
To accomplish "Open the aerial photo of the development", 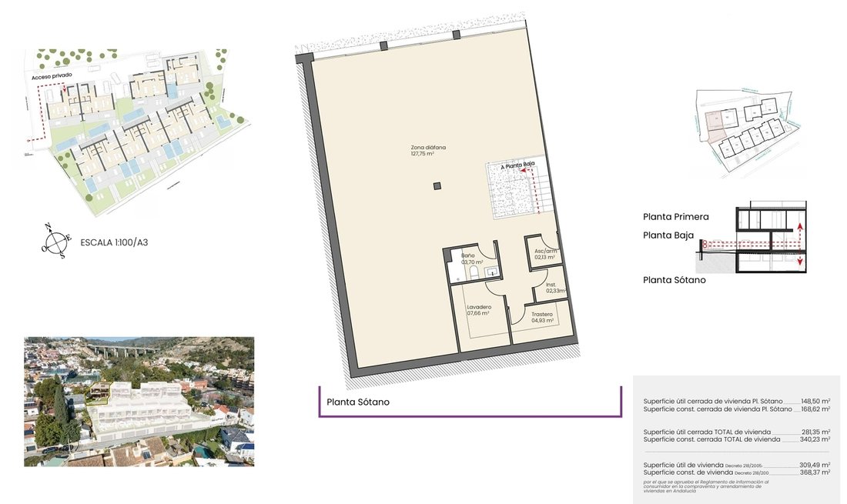I will (x=139, y=402).
